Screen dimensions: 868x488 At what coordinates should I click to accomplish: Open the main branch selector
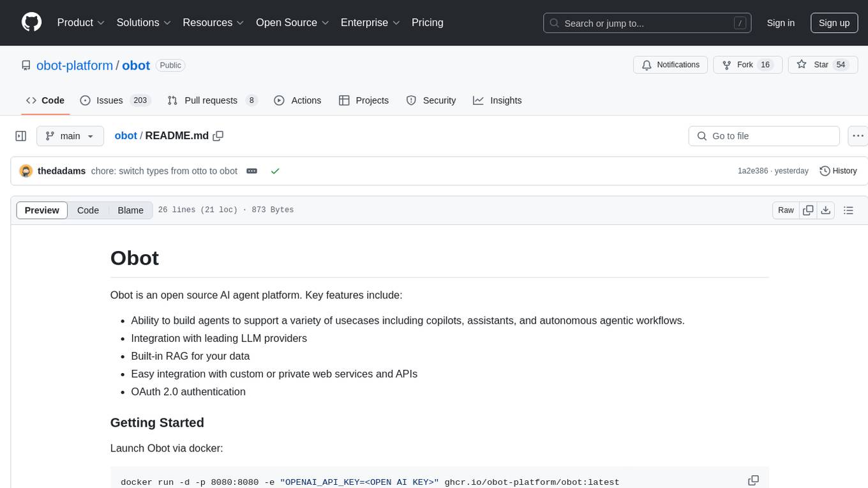tap(70, 136)
